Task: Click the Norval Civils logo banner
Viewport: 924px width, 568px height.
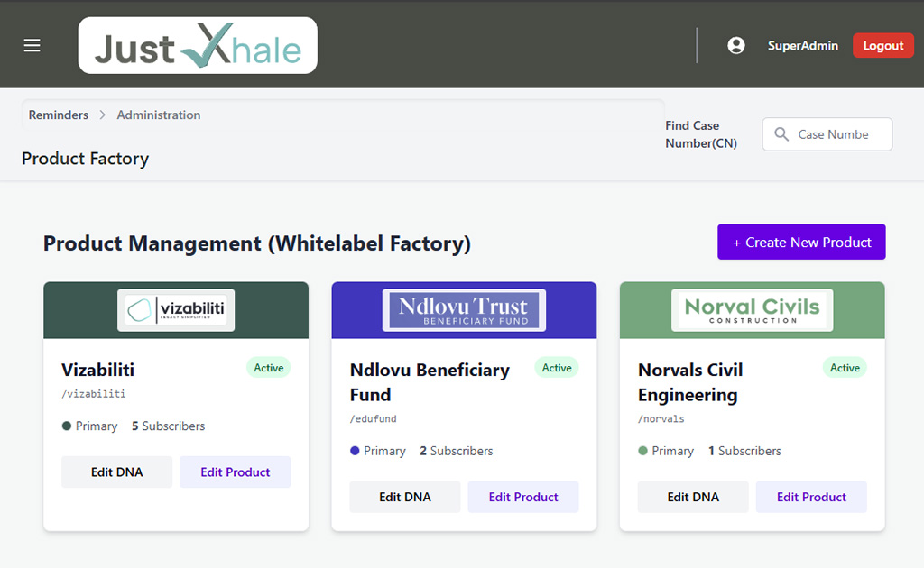Action: 752,310
